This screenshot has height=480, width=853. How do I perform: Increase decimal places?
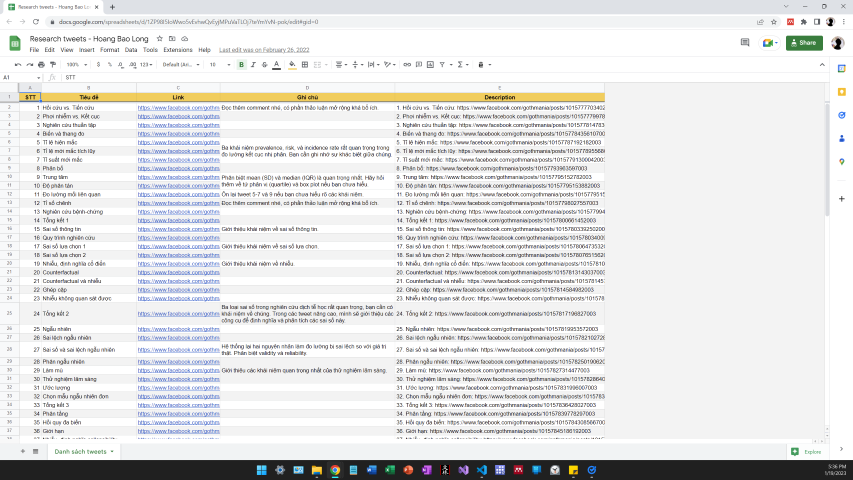coord(133,65)
